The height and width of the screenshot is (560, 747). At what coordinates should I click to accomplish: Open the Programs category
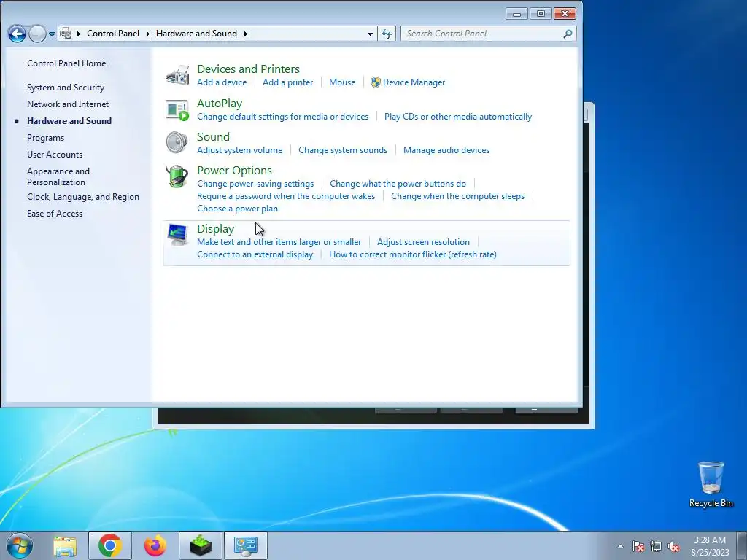(45, 138)
